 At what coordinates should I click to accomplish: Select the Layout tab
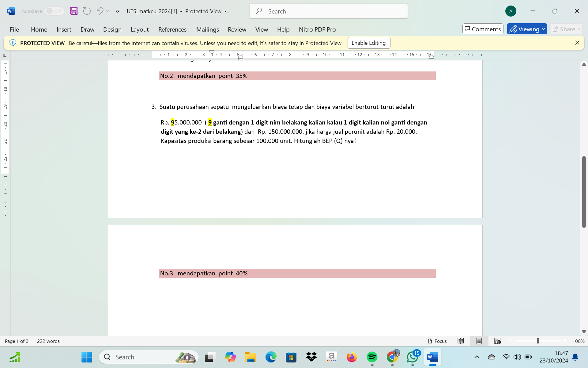pyautogui.click(x=140, y=29)
